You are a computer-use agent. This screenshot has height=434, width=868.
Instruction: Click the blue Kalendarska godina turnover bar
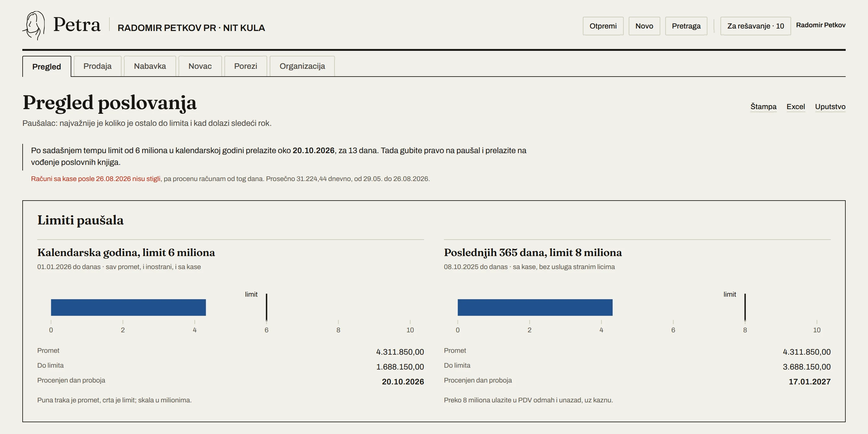coord(128,307)
